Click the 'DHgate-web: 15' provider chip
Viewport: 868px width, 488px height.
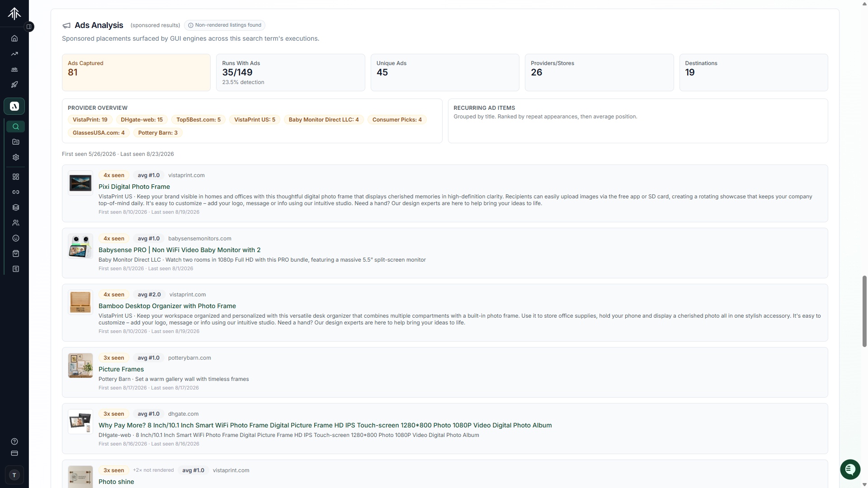coord(142,120)
